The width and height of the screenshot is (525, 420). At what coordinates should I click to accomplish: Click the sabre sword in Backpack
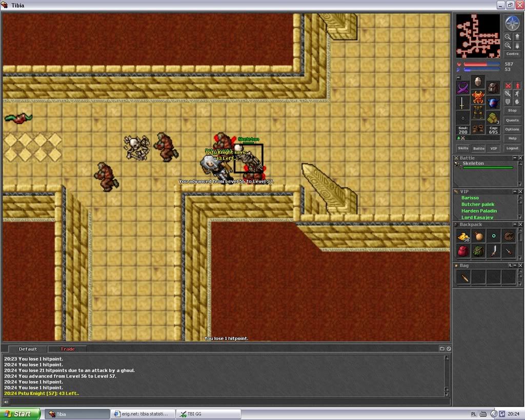click(x=494, y=251)
